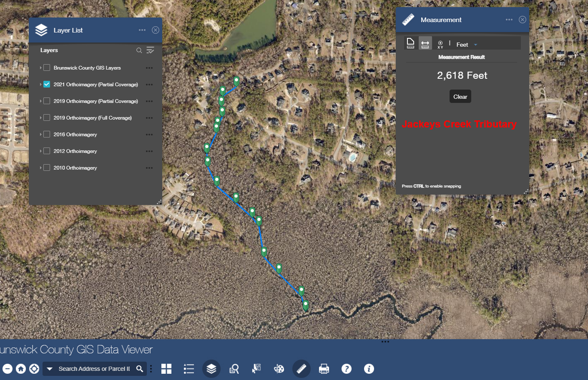Open the select features widget
This screenshot has height=380, width=588.
pyautogui.click(x=256, y=369)
